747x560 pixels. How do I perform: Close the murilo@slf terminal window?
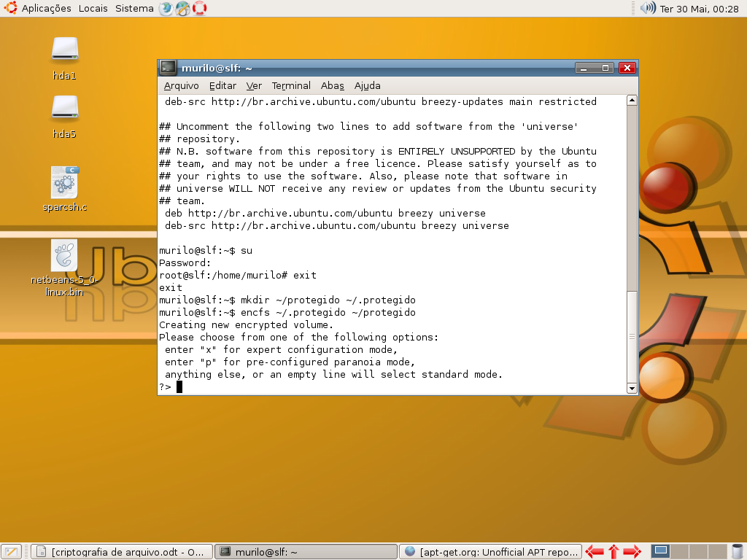627,68
